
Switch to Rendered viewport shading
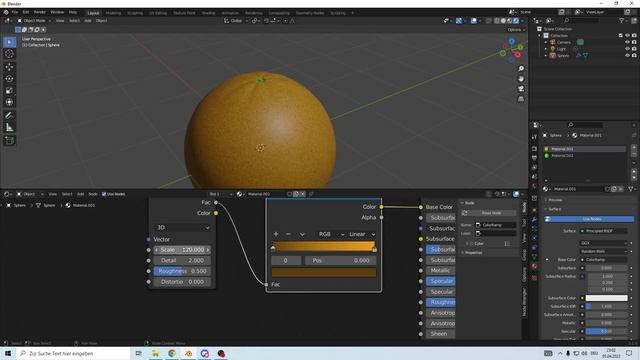(x=516, y=20)
